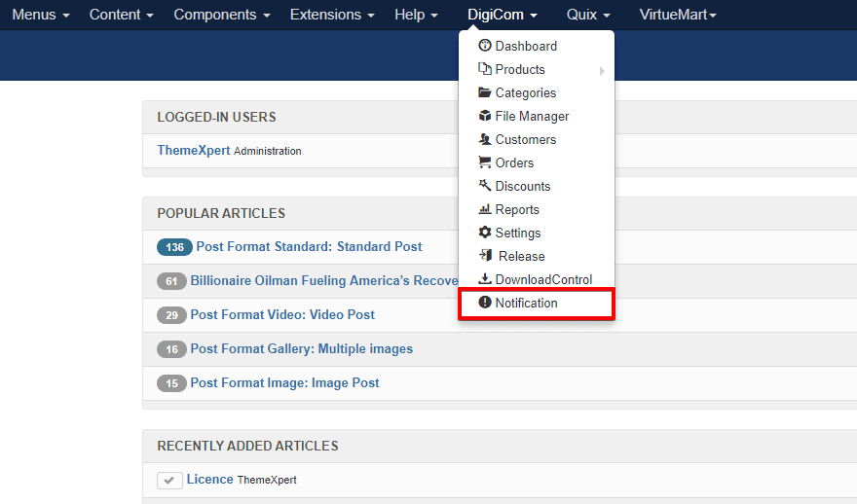This screenshot has width=857, height=504.
Task: Click the Settings gear icon
Action: [485, 233]
